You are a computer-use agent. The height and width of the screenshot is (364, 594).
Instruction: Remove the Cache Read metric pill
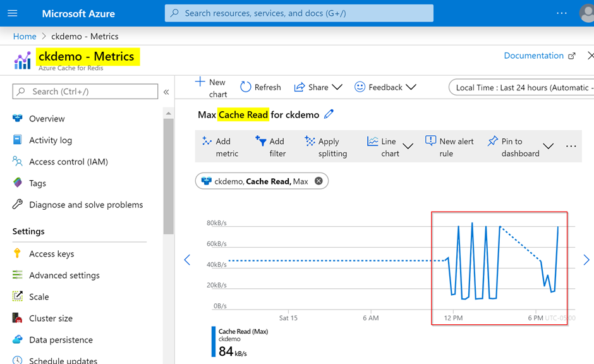tap(318, 181)
